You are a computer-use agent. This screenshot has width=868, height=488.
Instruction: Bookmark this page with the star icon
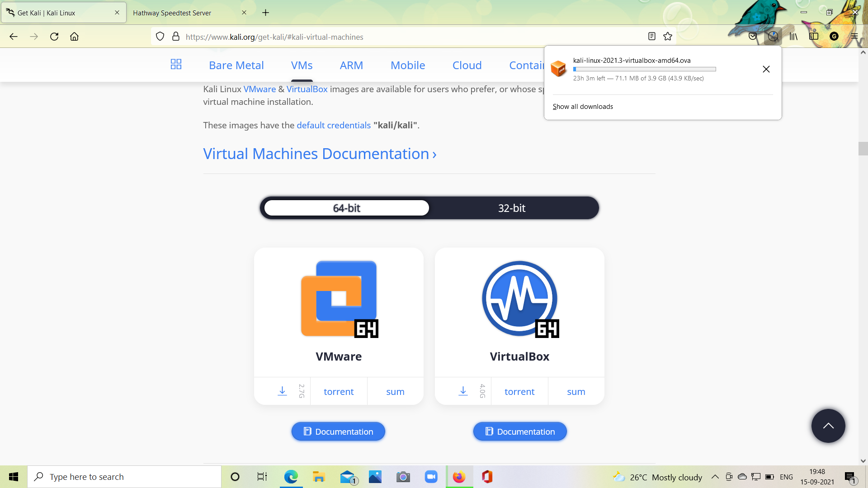668,37
